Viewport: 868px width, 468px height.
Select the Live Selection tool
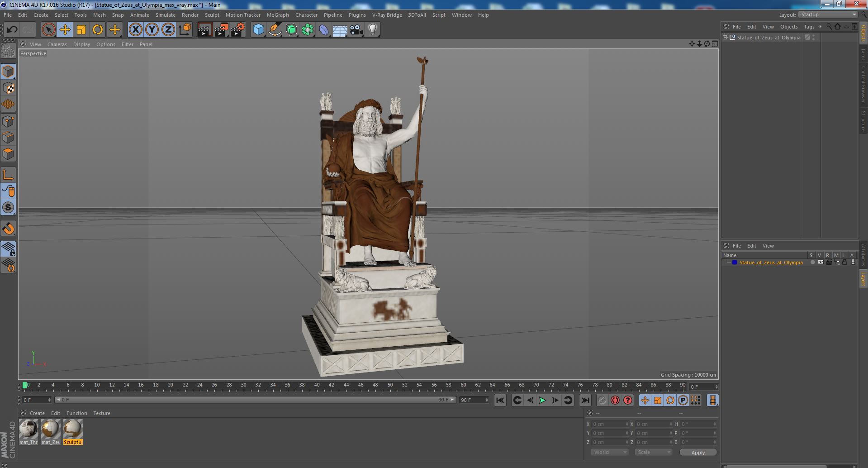(48, 30)
